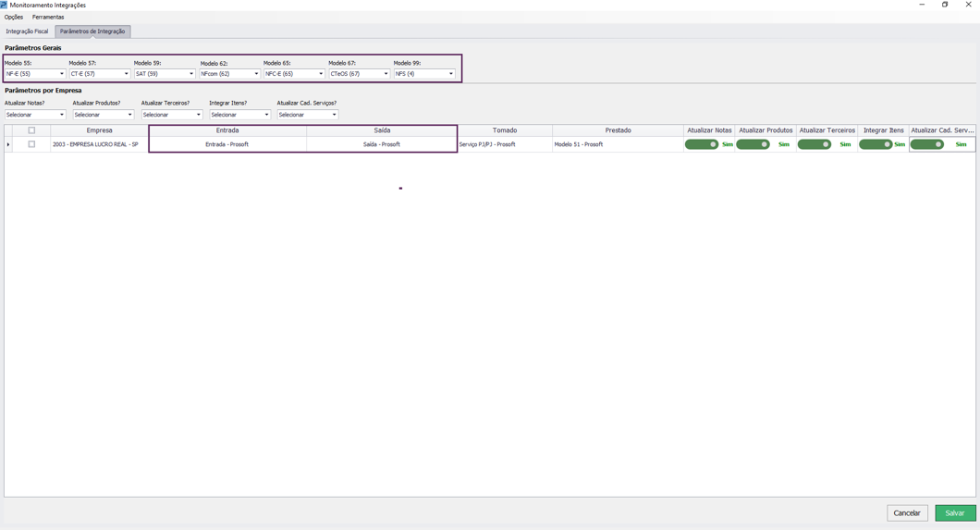Open Modelo 62 dropdown
This screenshot has width=980, height=530.
[x=229, y=74]
